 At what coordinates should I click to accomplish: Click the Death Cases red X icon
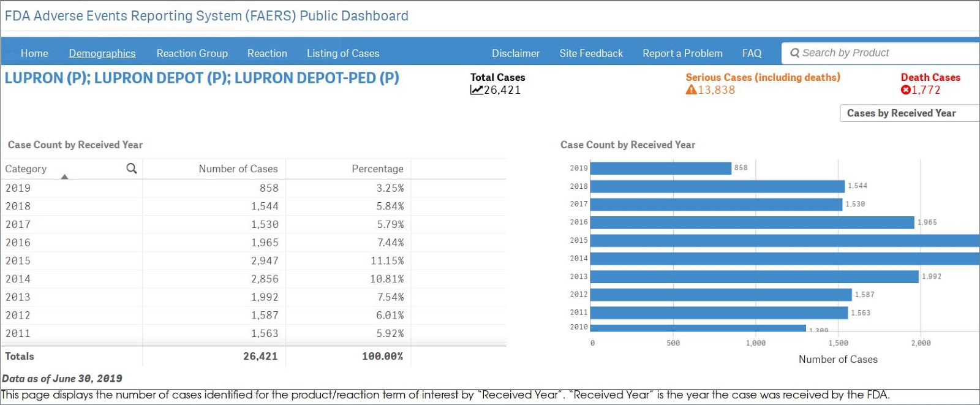(x=905, y=90)
